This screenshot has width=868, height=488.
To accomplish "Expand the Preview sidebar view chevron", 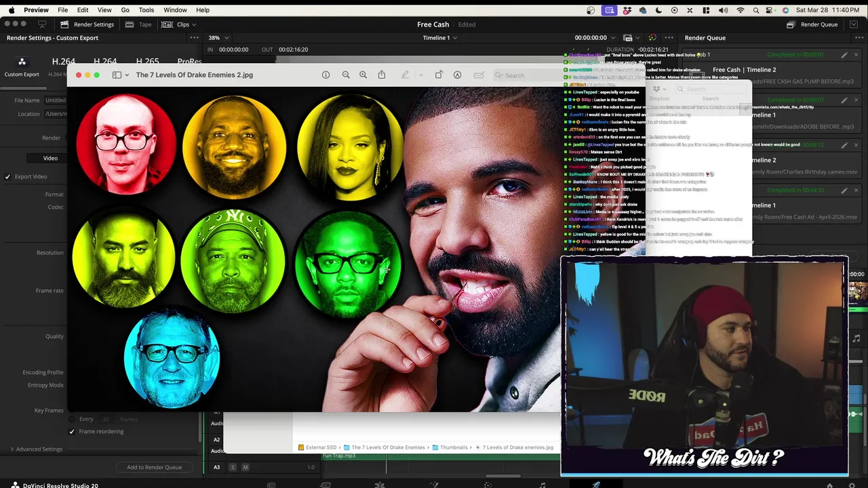I will coord(127,75).
